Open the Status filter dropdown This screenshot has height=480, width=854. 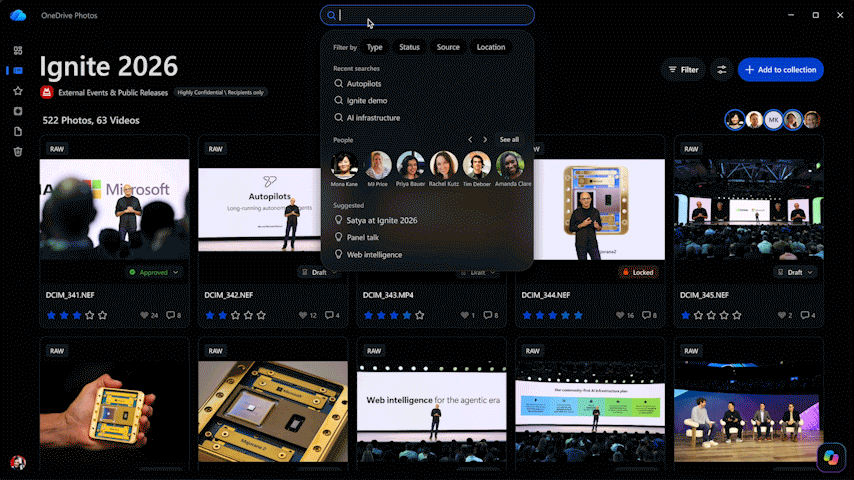point(410,47)
